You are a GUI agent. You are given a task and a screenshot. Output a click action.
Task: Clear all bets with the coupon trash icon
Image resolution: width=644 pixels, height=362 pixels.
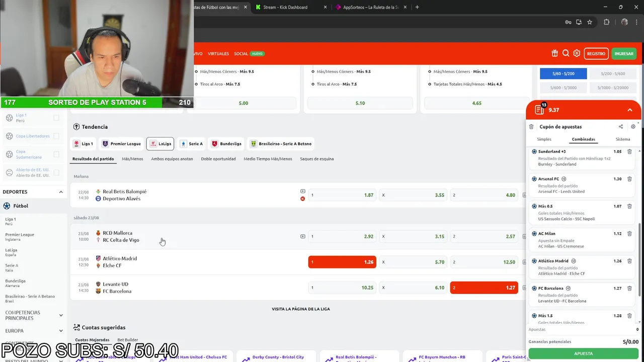[x=531, y=127]
